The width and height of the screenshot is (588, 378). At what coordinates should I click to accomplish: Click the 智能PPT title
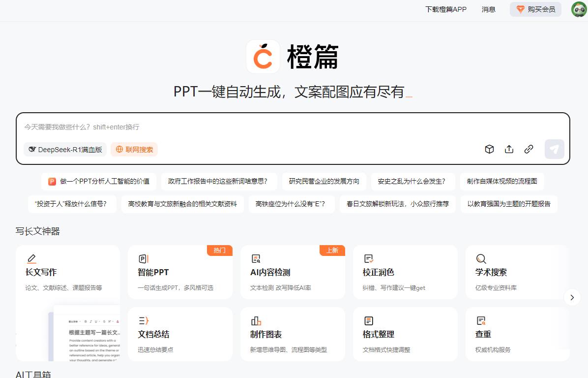click(x=153, y=273)
